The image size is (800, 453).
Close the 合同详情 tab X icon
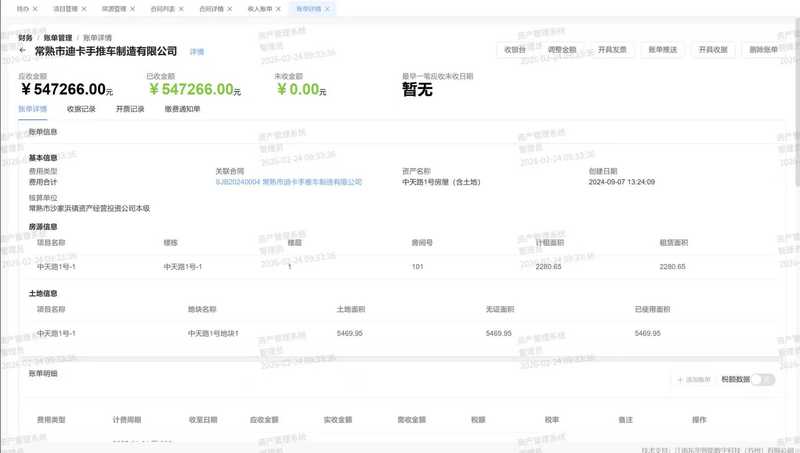232,8
